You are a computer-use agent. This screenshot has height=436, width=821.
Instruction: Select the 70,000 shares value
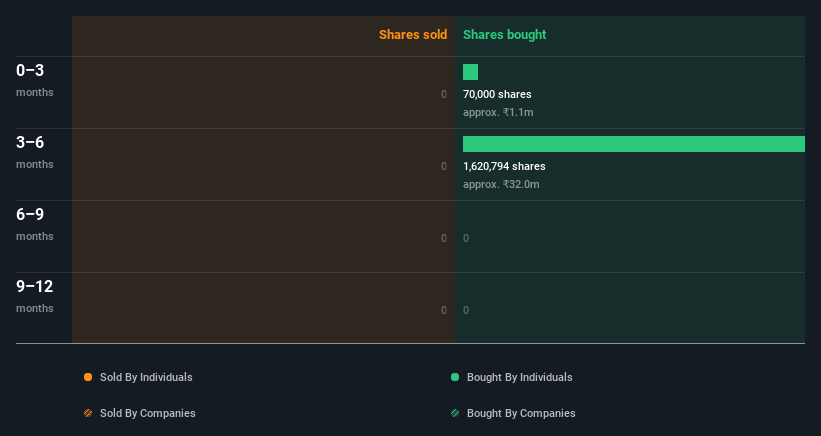click(x=497, y=94)
